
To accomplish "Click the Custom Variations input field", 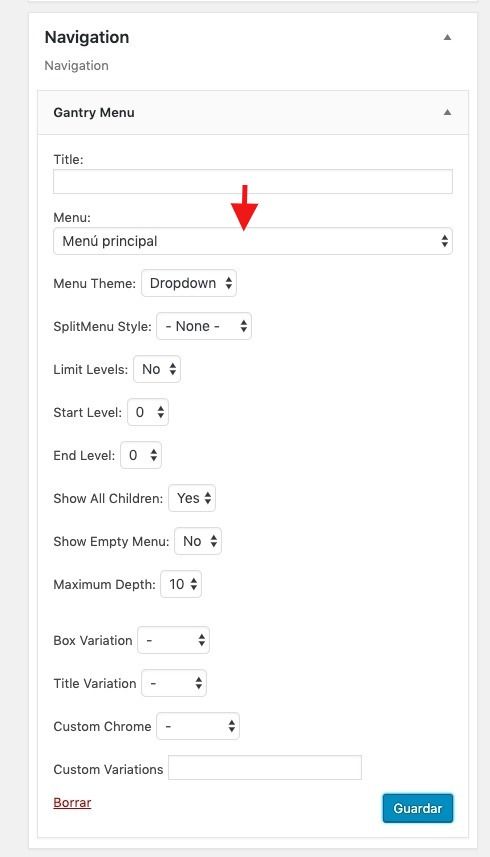I will [265, 768].
